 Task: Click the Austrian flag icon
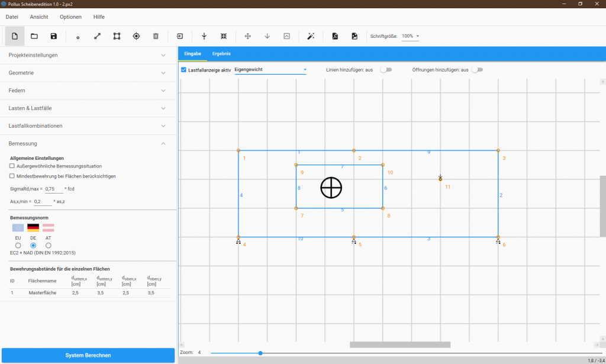pos(49,228)
